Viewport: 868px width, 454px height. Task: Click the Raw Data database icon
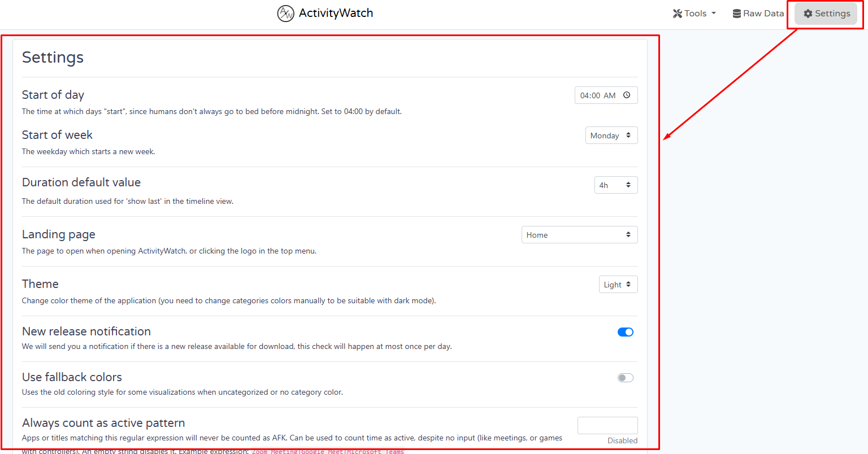click(x=737, y=14)
